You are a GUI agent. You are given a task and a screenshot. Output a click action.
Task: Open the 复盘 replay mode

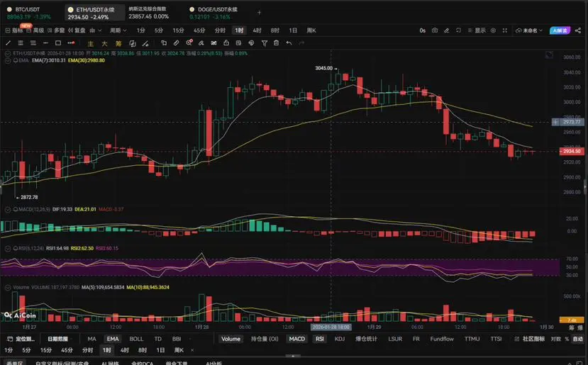pyautogui.click(x=77, y=30)
